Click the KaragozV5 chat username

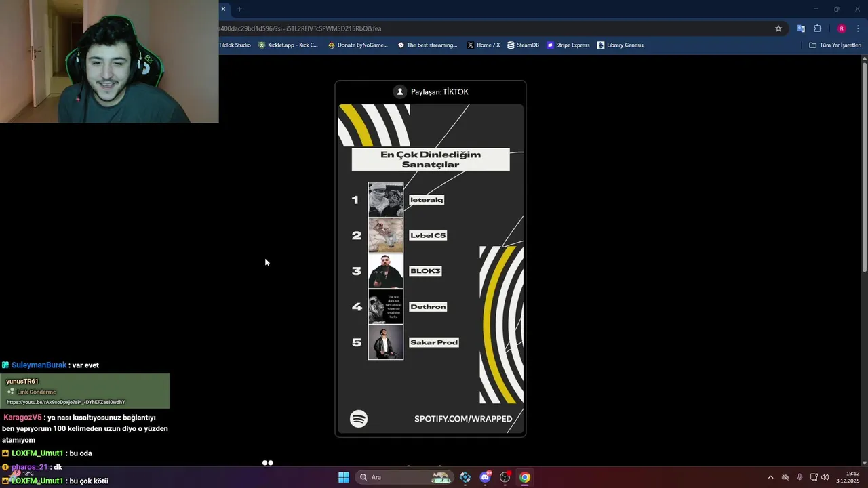coord(22,418)
